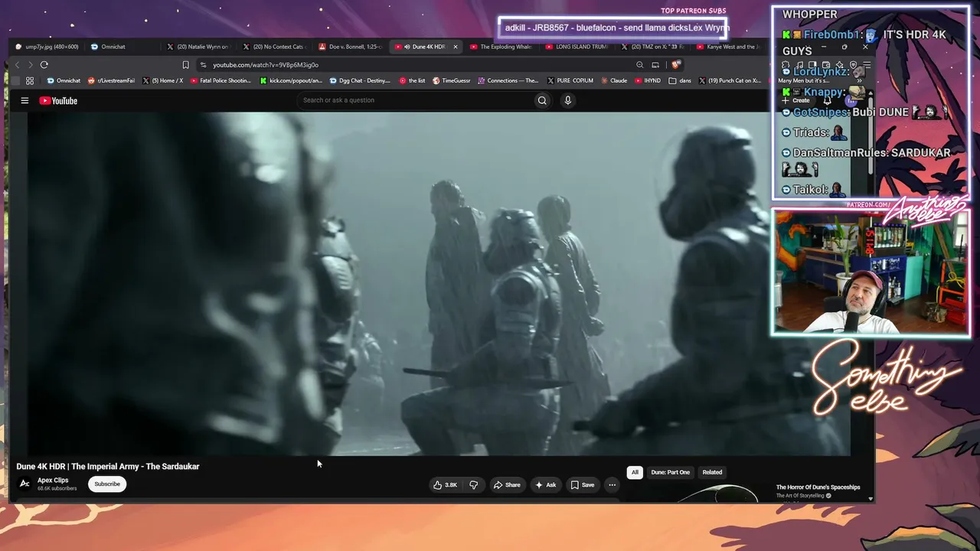Close the Dune 4K HDR tab

click(456, 47)
